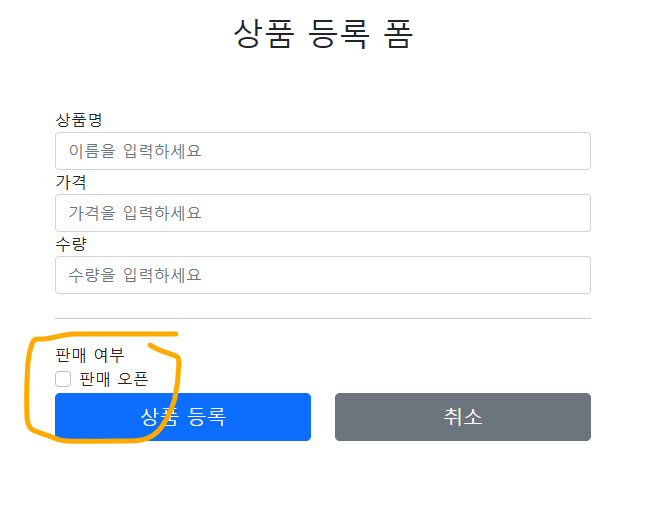
Task: Click the 수량 field label
Action: pos(71,244)
